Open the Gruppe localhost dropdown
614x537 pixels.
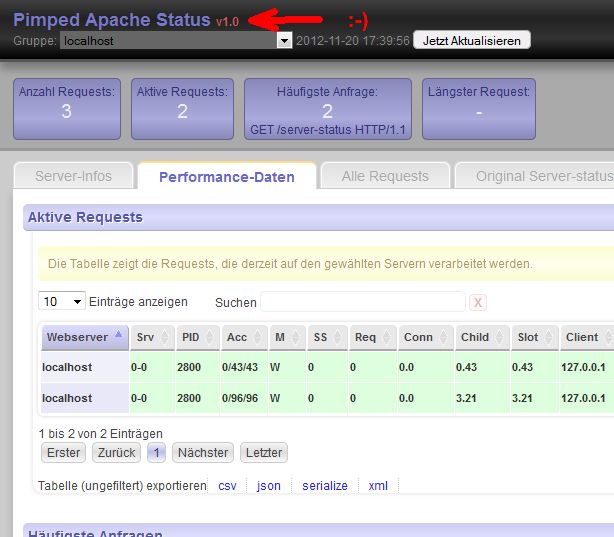176,40
